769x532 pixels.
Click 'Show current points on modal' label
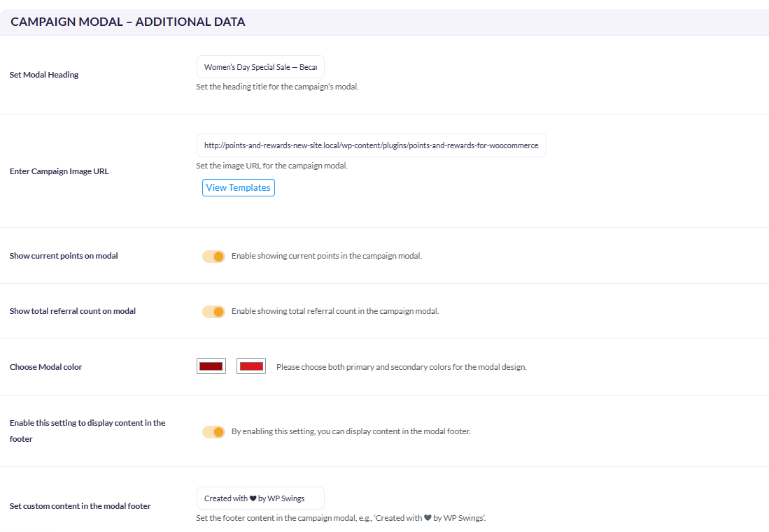(x=64, y=256)
